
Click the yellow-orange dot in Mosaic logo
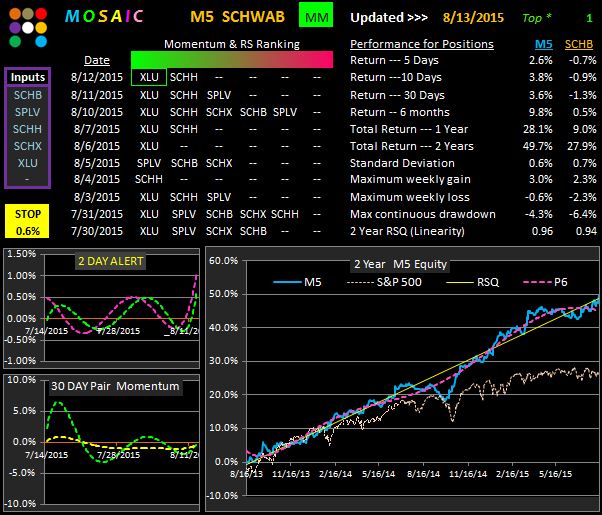coord(41,28)
